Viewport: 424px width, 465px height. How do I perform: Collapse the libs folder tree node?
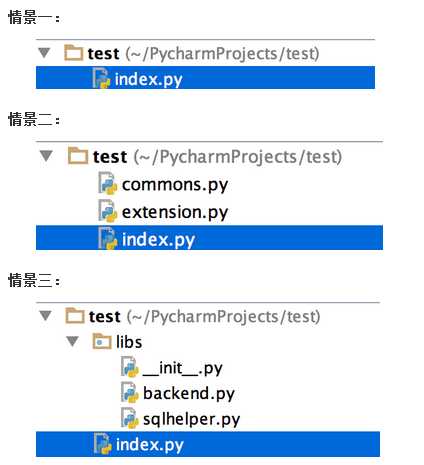tap(72, 341)
